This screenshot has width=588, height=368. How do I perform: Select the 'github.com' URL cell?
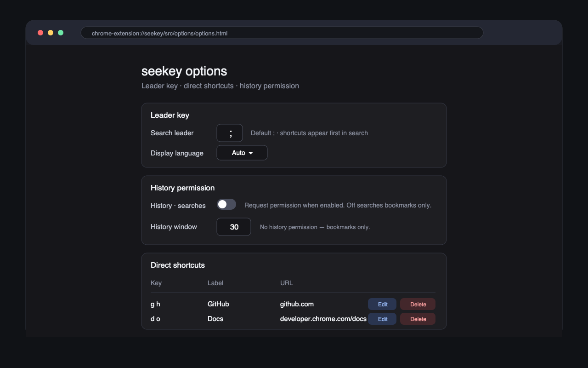coord(297,304)
